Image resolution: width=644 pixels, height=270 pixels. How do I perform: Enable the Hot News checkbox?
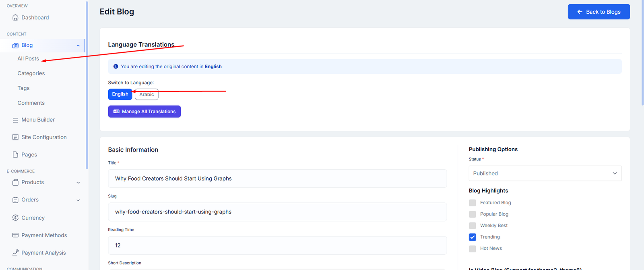point(473,249)
